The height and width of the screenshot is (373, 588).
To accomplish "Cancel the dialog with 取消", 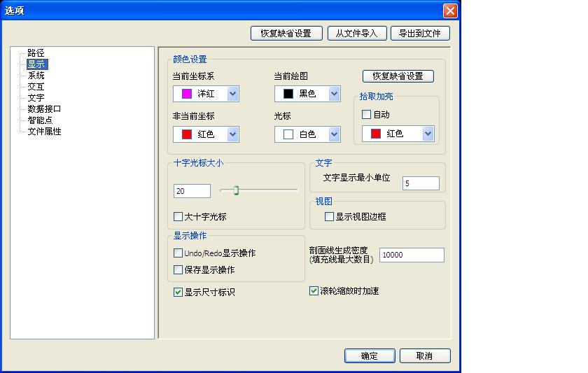I will coord(424,356).
